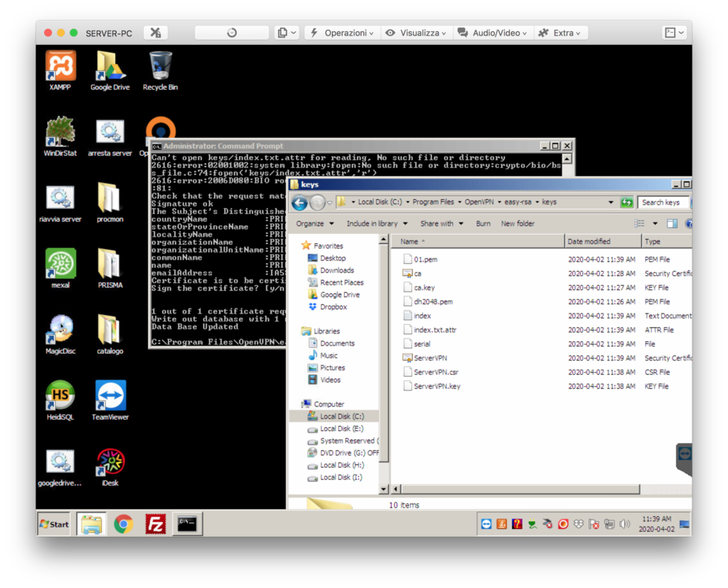
Task: Select the ca.key file
Action: 419,287
